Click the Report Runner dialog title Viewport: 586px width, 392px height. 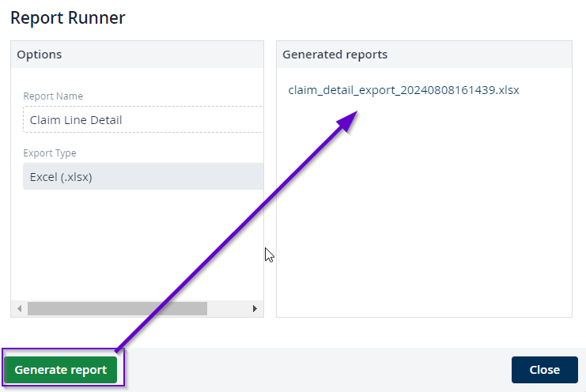pyautogui.click(x=67, y=17)
